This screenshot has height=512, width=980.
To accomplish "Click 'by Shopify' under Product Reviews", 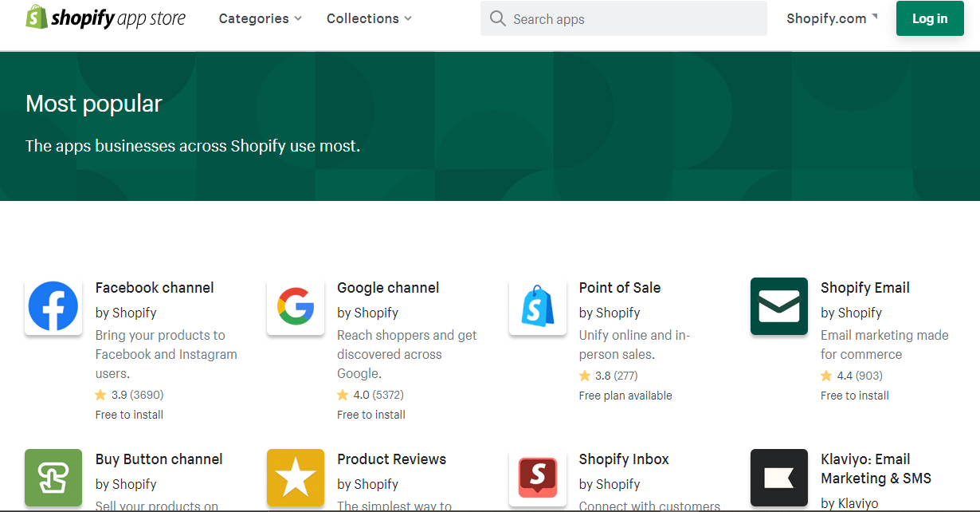I will pyautogui.click(x=367, y=484).
